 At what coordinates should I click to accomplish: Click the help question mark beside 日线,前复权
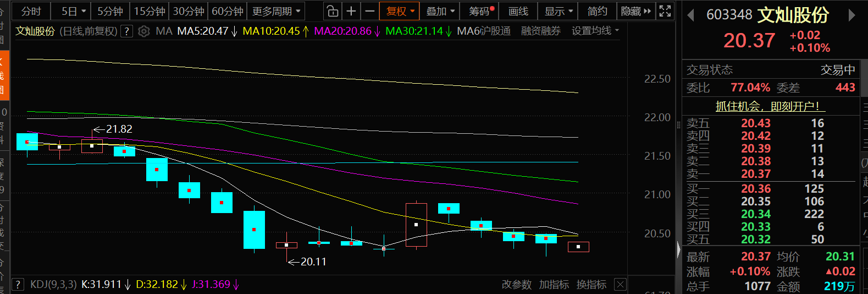tap(126, 31)
